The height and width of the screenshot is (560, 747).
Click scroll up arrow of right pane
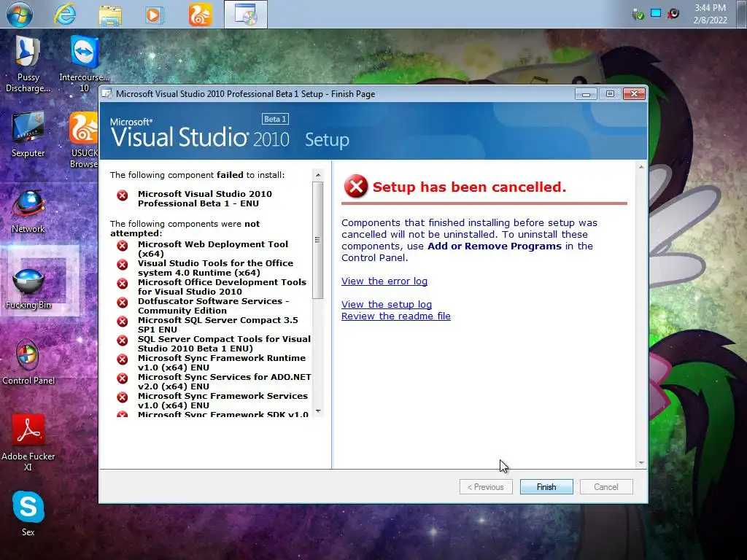tap(641, 167)
